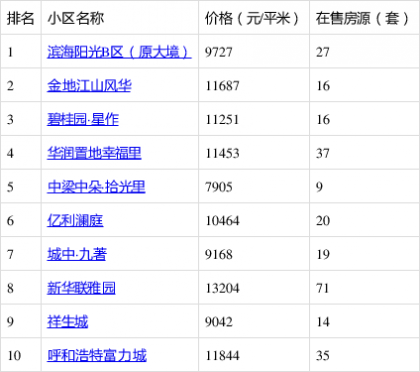Image resolution: width=420 pixels, height=372 pixels.
Task: Select the 价格（元/平米） column header
Action: [252, 18]
